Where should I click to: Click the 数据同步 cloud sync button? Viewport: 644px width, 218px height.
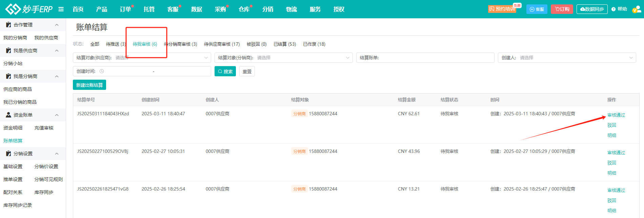click(x=592, y=9)
